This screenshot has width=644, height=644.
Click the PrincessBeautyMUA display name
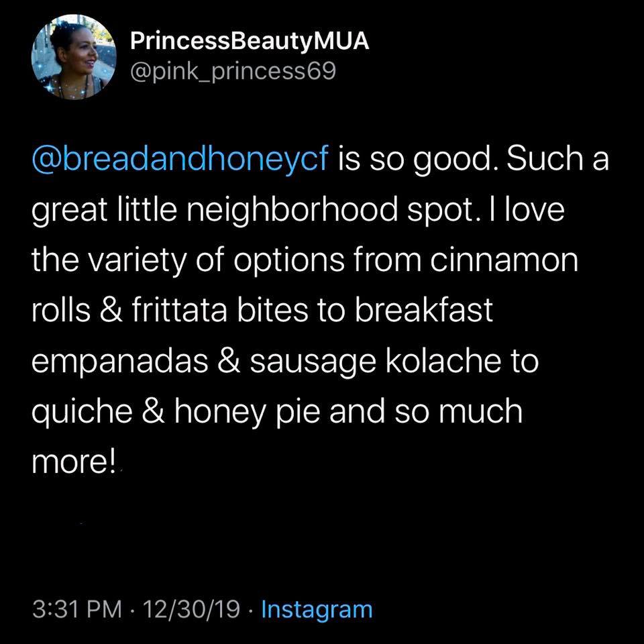tap(250, 42)
